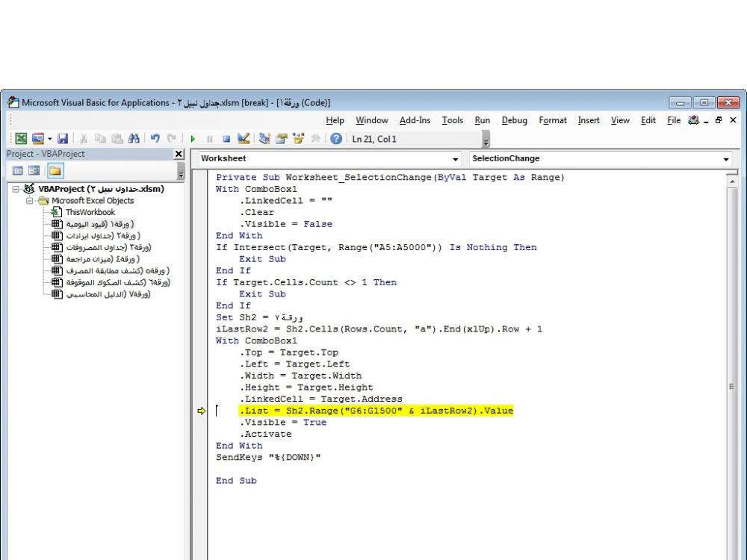Collapse the VBAProject tree node
The width and height of the screenshot is (747, 560).
pyautogui.click(x=16, y=189)
